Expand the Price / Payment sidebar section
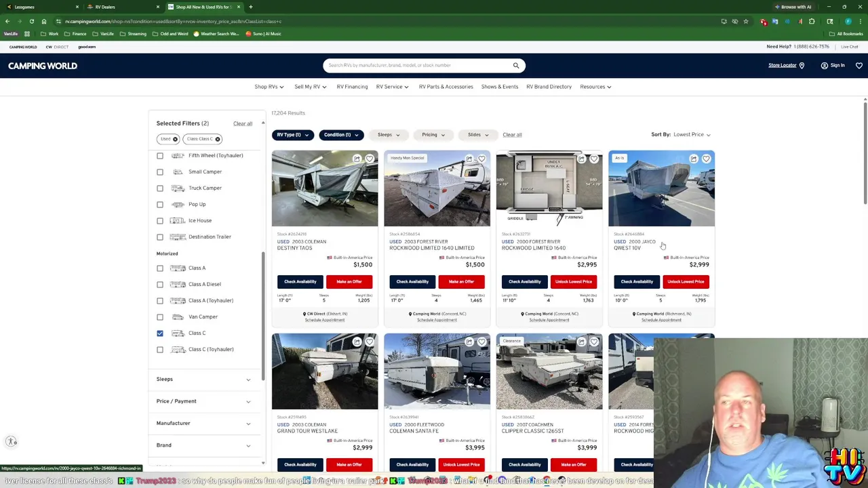 (x=203, y=401)
